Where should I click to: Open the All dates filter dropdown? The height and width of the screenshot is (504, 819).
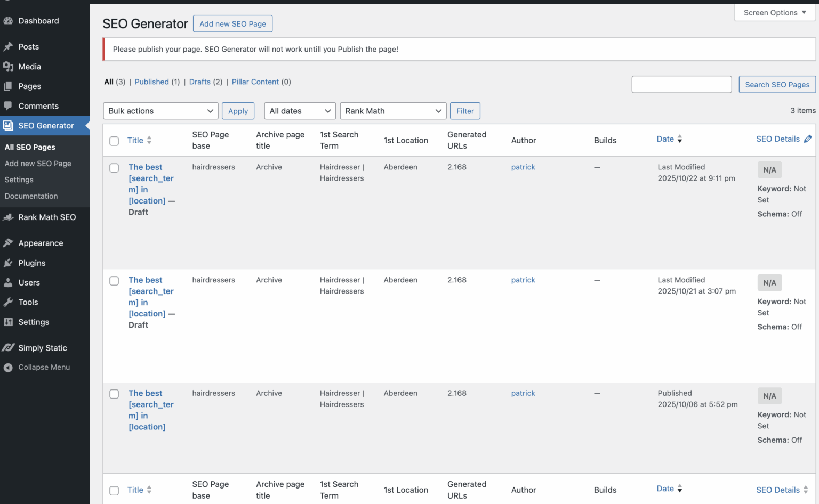coord(300,111)
